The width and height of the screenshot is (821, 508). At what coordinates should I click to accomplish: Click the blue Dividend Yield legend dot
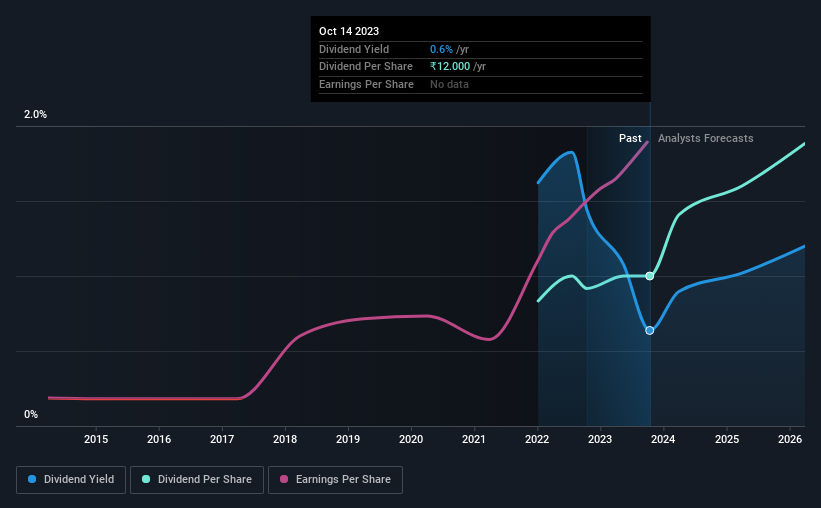coord(32,479)
